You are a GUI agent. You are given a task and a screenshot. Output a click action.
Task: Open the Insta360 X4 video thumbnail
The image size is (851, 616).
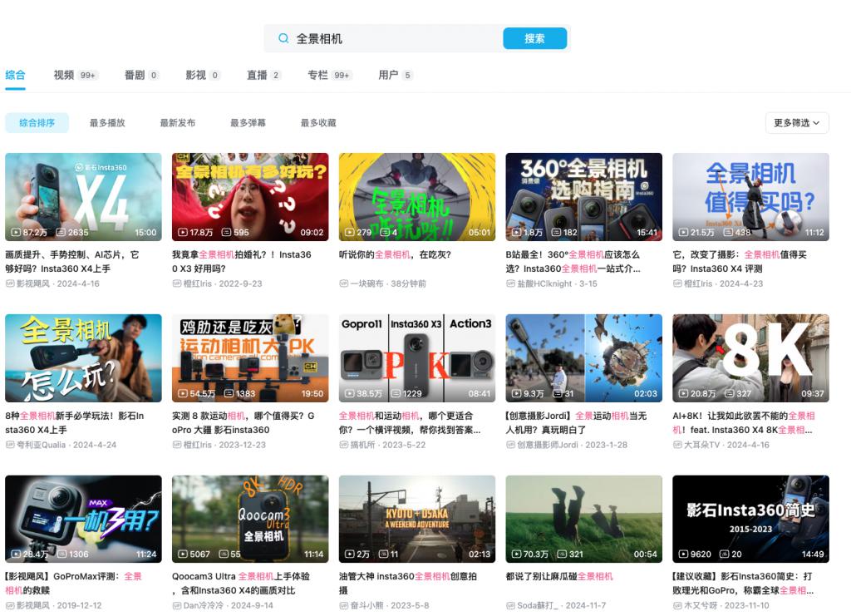[84, 197]
